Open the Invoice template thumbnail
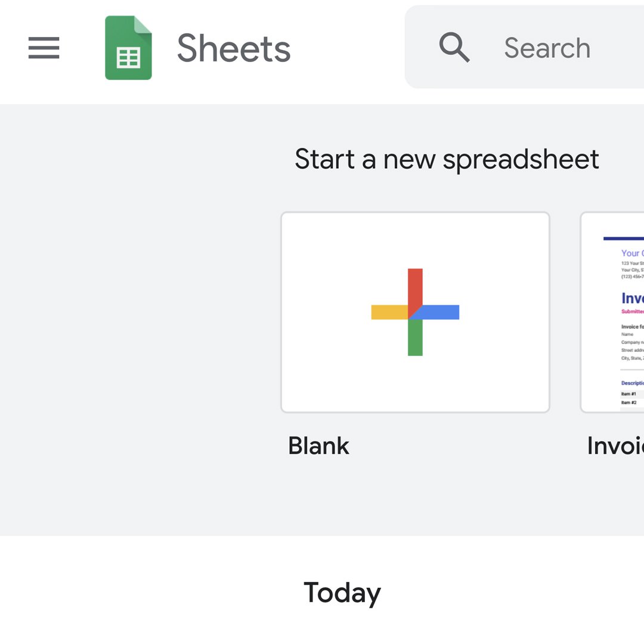This screenshot has width=644, height=644. coord(612,312)
